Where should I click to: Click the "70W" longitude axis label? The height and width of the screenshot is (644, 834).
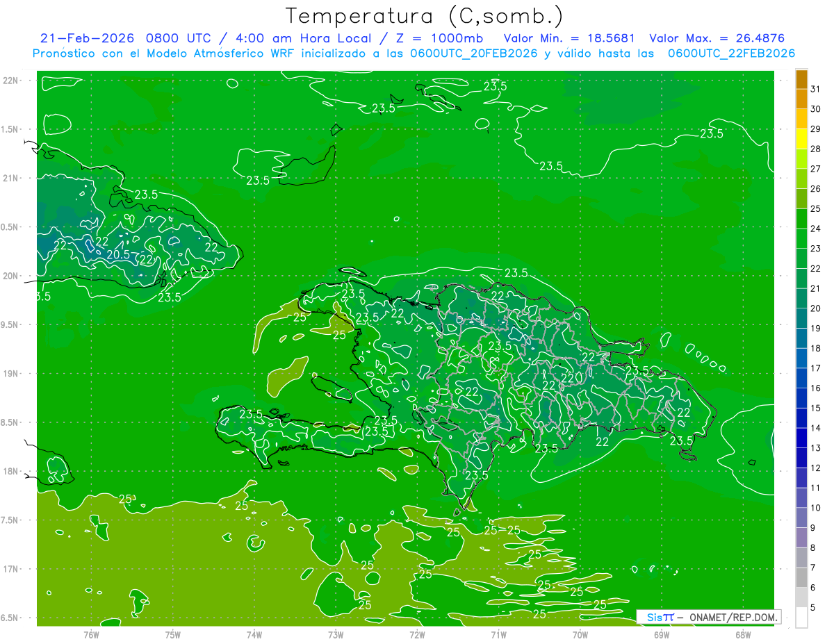(580, 634)
